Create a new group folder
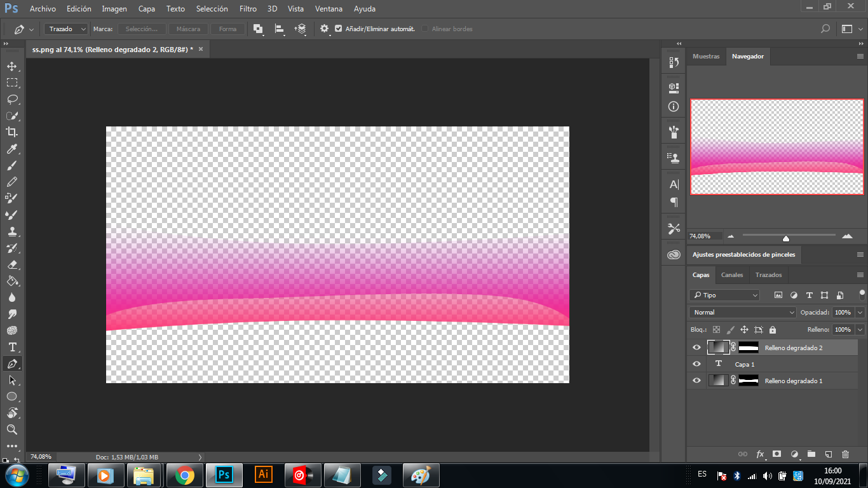 811,454
